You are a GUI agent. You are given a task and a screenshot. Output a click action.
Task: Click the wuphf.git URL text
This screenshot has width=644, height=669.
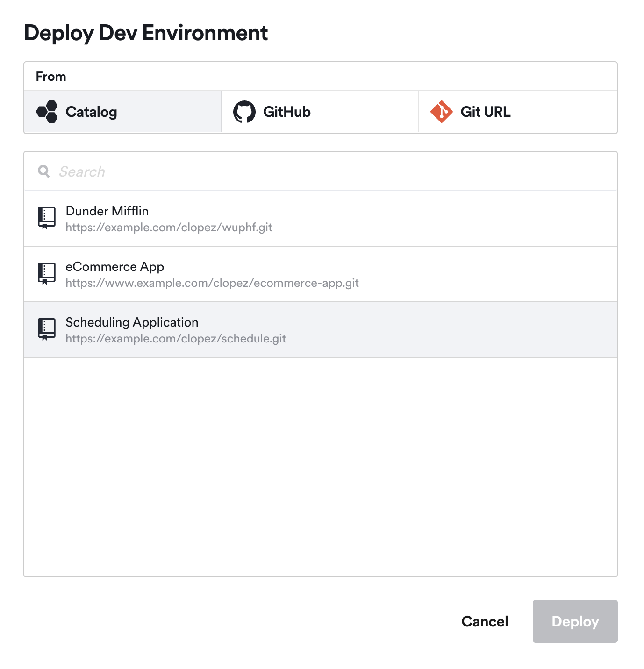click(169, 228)
